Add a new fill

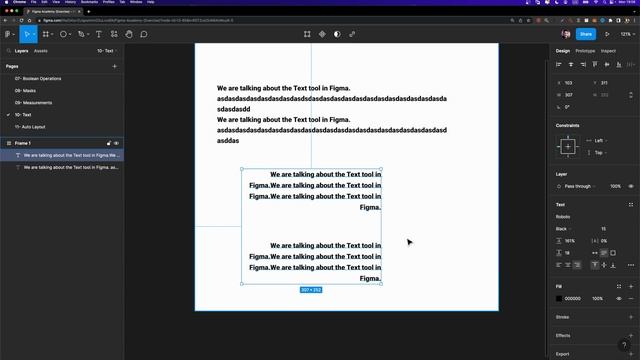coord(631,287)
